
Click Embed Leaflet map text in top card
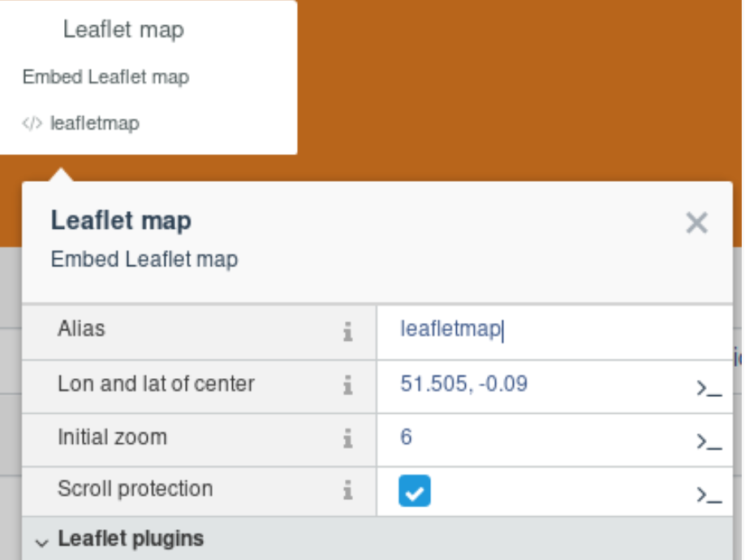pos(106,77)
